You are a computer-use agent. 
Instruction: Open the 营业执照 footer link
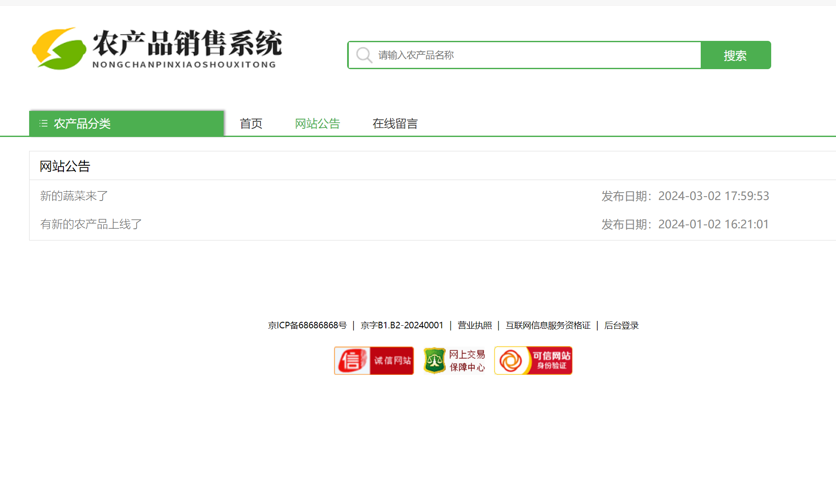(x=474, y=325)
